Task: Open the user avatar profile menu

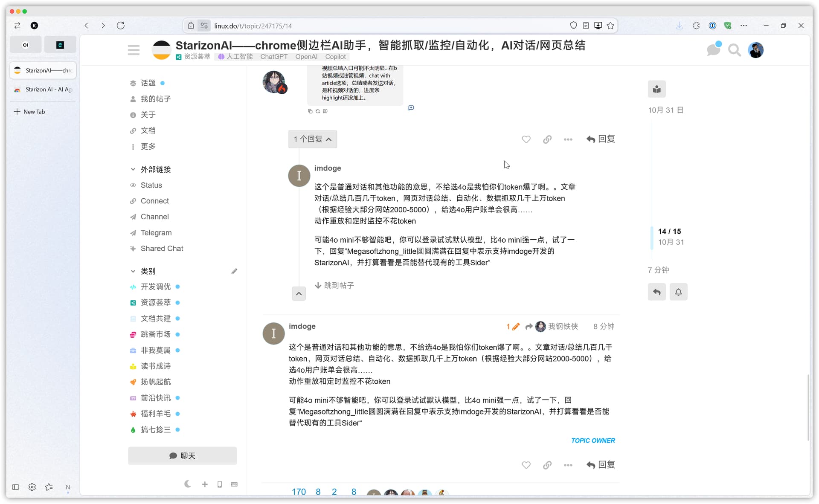Action: [756, 50]
